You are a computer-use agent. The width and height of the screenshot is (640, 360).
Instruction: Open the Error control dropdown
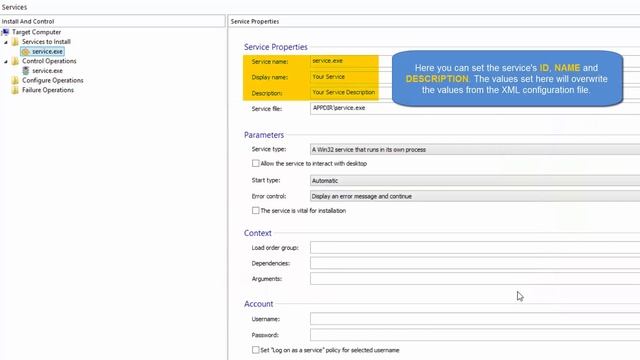(475, 196)
